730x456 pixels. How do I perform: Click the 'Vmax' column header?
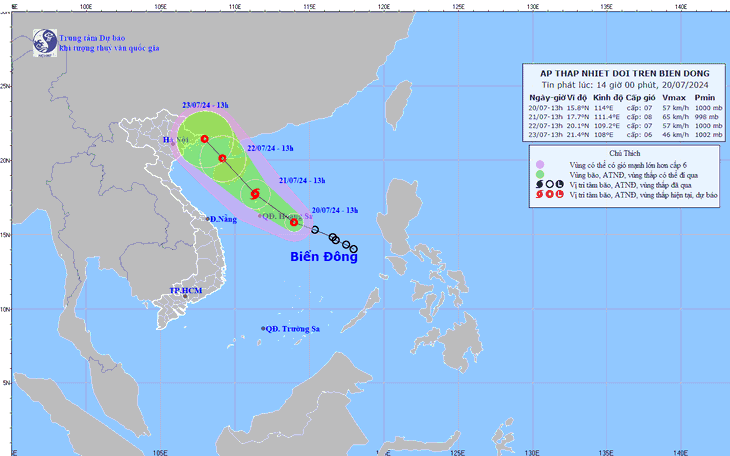click(674, 98)
